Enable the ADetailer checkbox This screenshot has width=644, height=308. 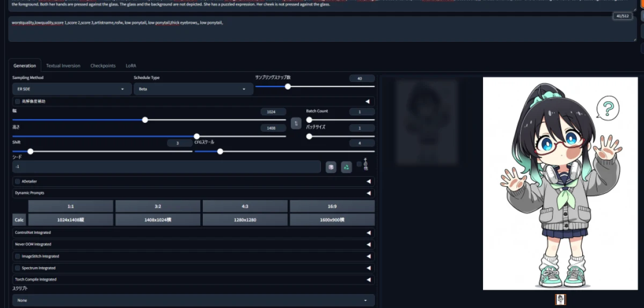click(18, 181)
